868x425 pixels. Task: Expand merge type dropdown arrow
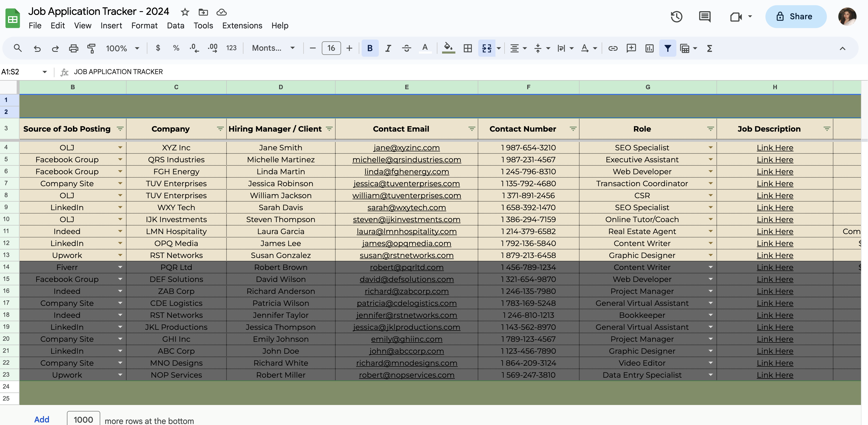click(499, 48)
